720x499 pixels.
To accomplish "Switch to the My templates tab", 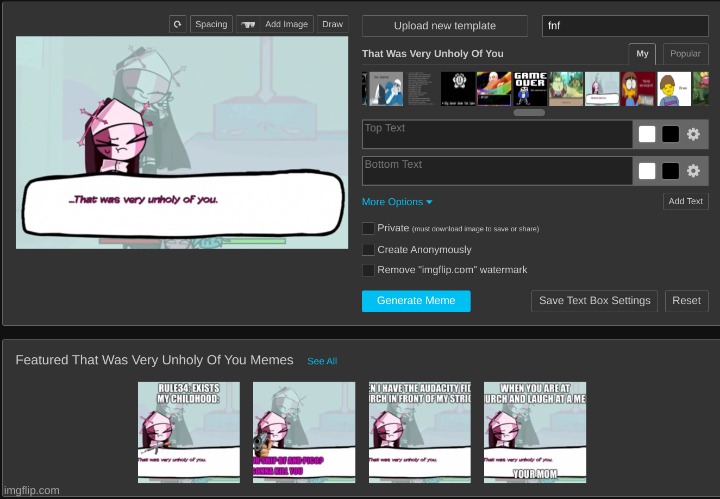I will pos(642,54).
